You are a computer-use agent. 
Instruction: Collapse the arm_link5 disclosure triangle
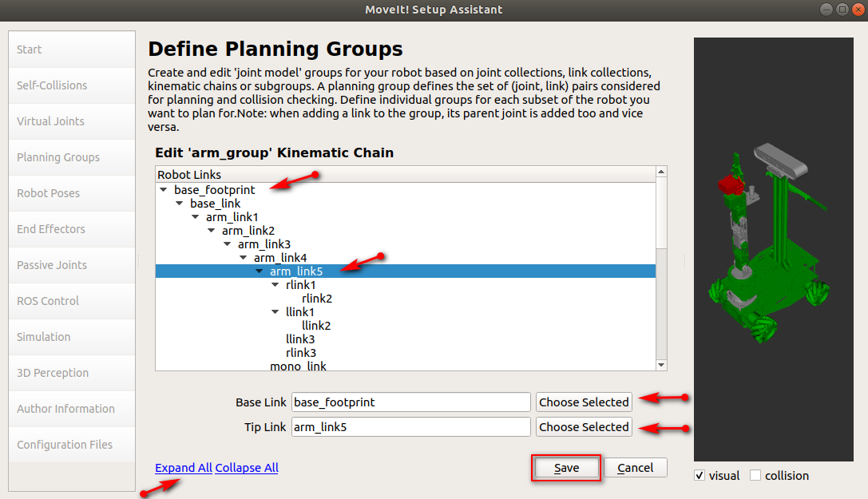(259, 271)
